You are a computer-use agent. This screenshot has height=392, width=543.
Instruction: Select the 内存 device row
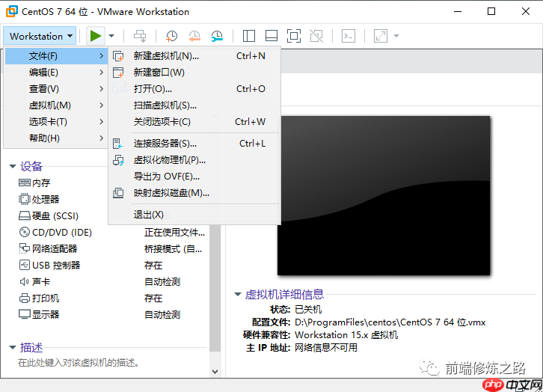113,183
